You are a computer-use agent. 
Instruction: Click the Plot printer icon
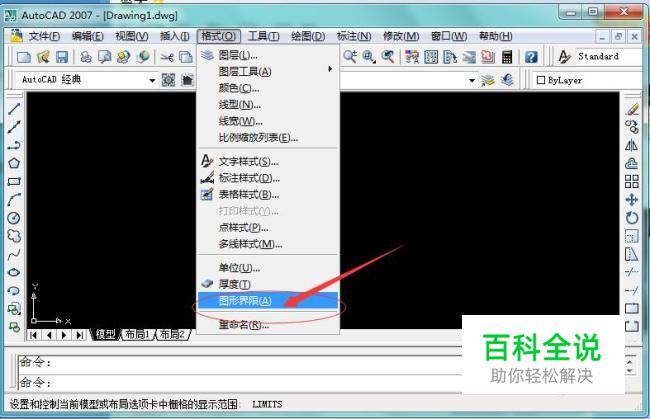[86, 57]
